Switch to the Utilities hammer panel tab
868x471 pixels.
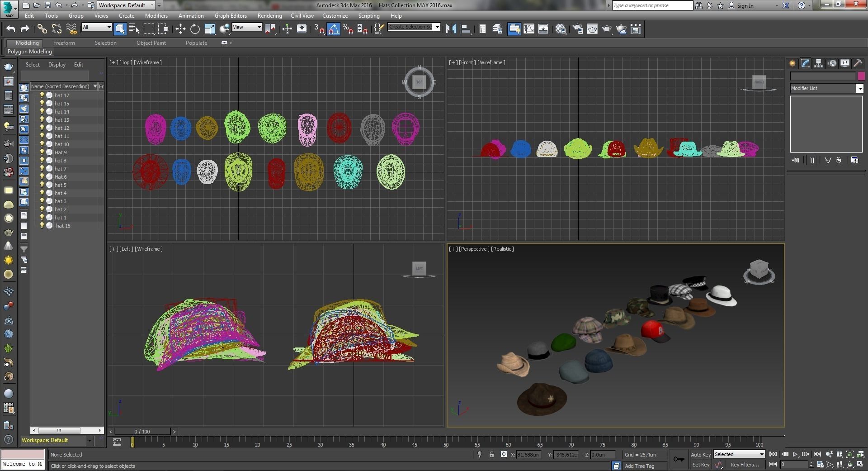[858, 63]
